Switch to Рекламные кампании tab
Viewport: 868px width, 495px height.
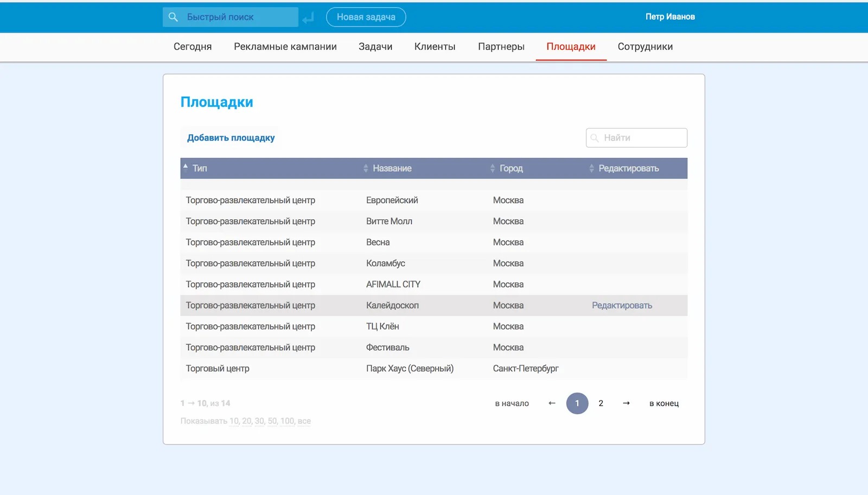click(285, 47)
